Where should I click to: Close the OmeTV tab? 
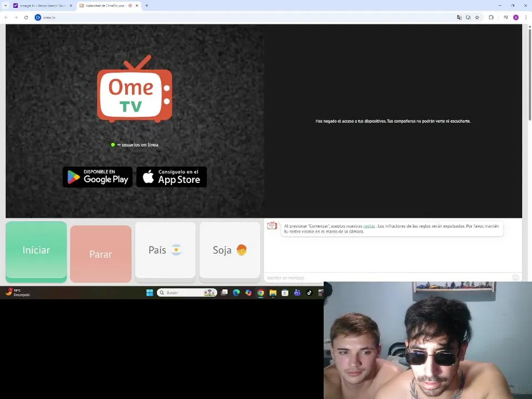[x=137, y=6]
